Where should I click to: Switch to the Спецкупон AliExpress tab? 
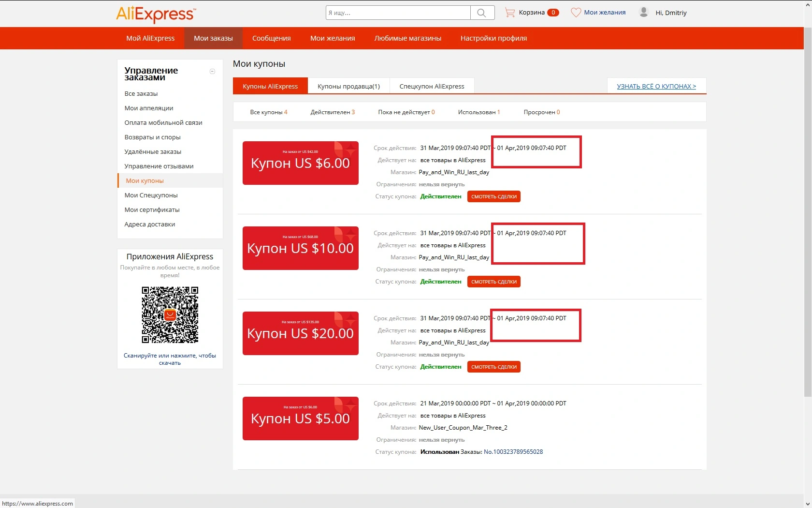click(x=432, y=86)
